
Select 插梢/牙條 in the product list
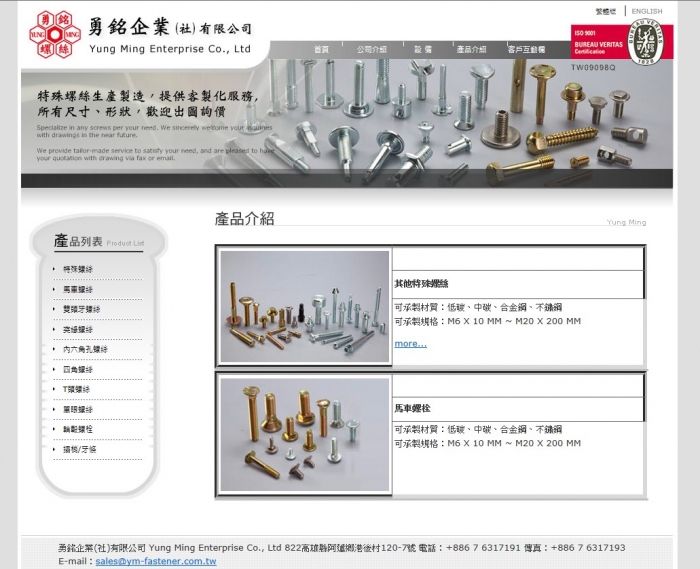79,449
